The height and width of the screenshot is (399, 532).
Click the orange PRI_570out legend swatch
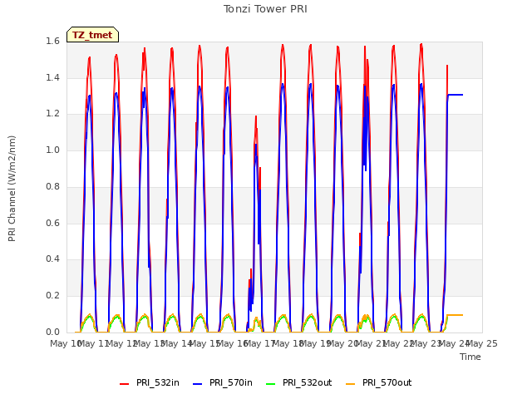350,384
